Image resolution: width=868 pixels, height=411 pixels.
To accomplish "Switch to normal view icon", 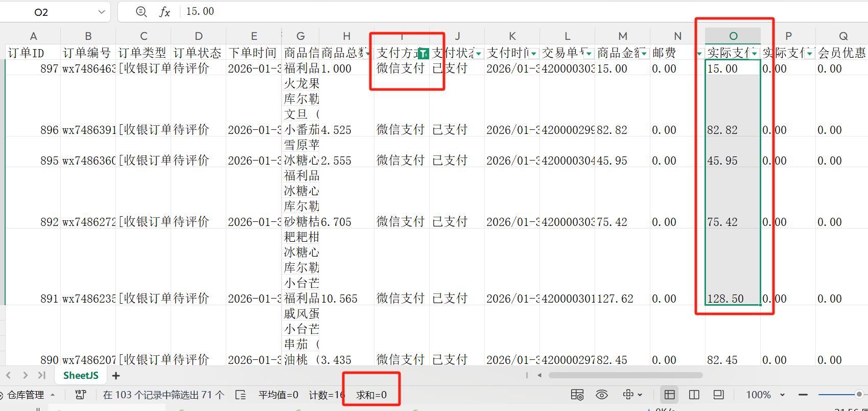I will tap(669, 395).
